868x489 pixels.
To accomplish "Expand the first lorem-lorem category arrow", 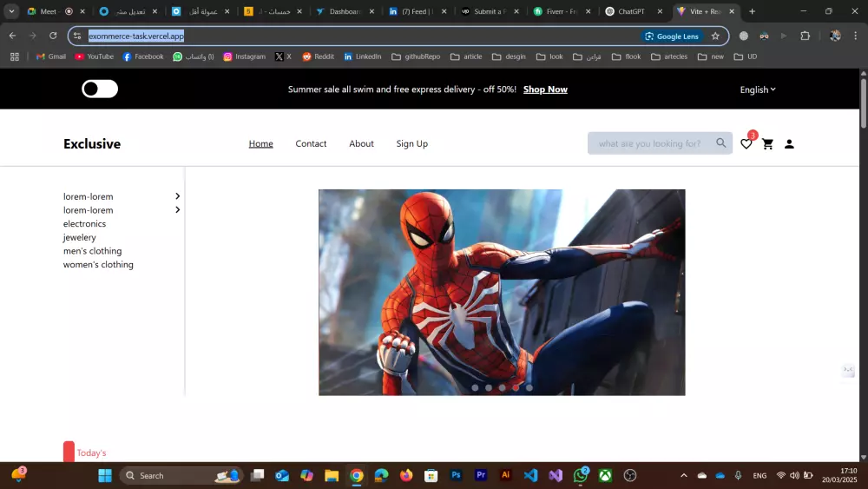I will tap(177, 196).
